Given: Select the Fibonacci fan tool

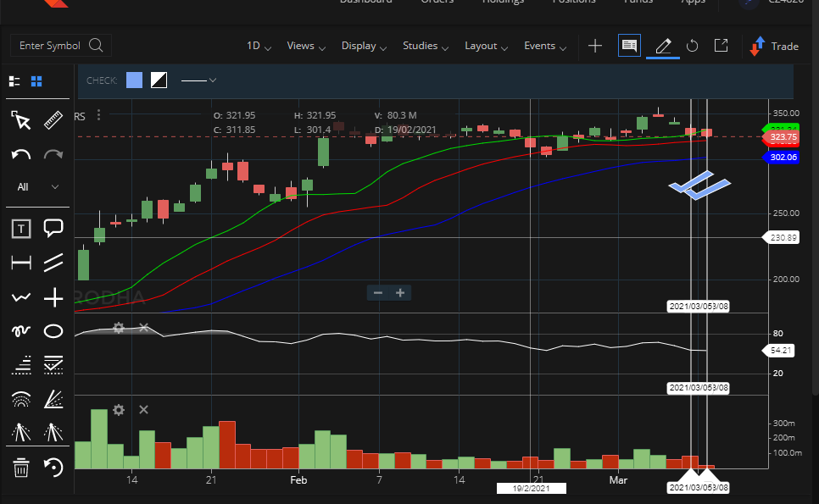Looking at the screenshot, I should [53, 399].
